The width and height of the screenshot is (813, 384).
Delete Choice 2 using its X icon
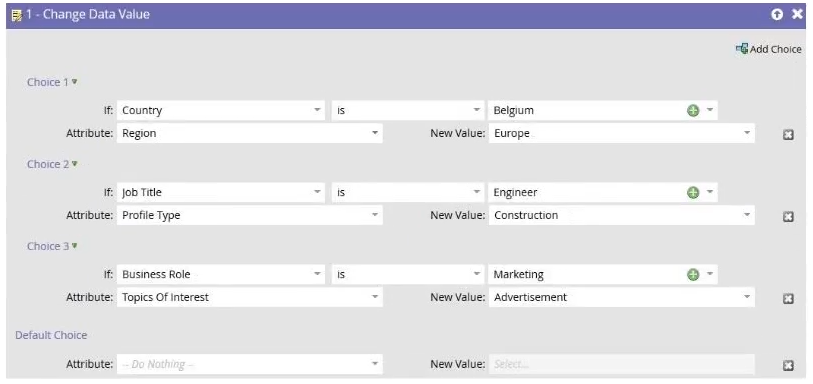(x=788, y=217)
